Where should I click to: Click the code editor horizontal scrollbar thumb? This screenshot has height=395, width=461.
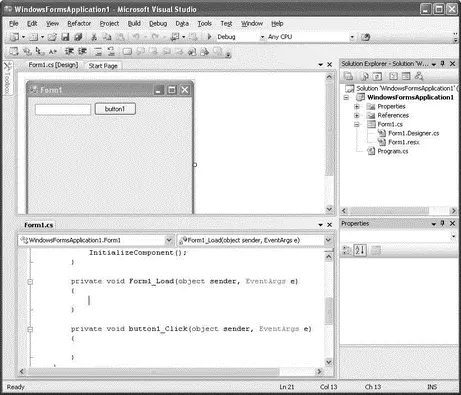pos(153,371)
